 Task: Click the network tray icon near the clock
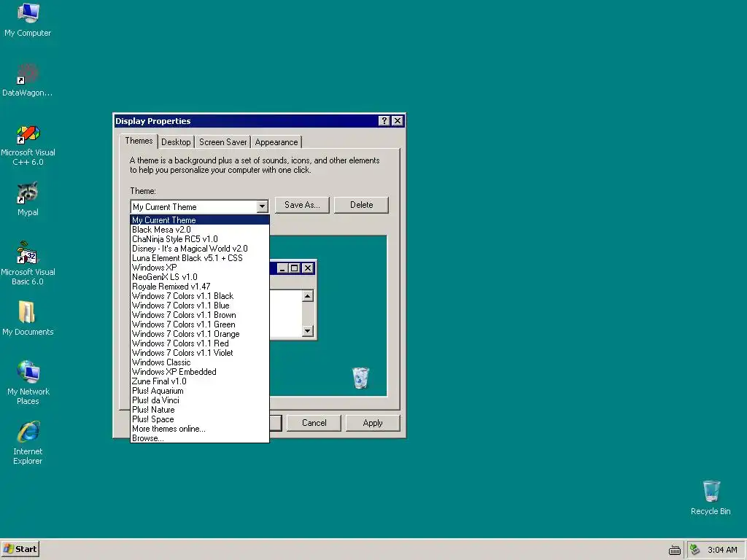[695, 550]
